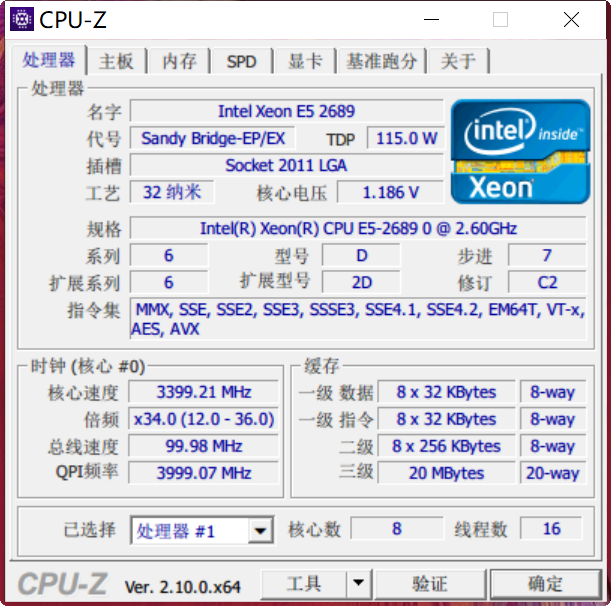Click the Intel Inside Xeon logo
Viewport: 611px width, 606px height.
(520, 152)
